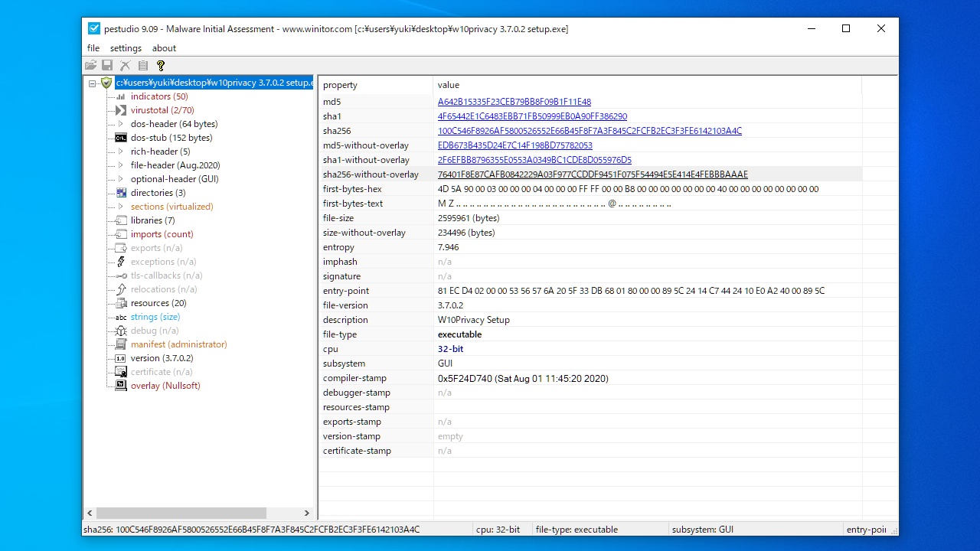The image size is (980, 551).
Task: Click the tree scrollbar right arrow
Action: (307, 514)
